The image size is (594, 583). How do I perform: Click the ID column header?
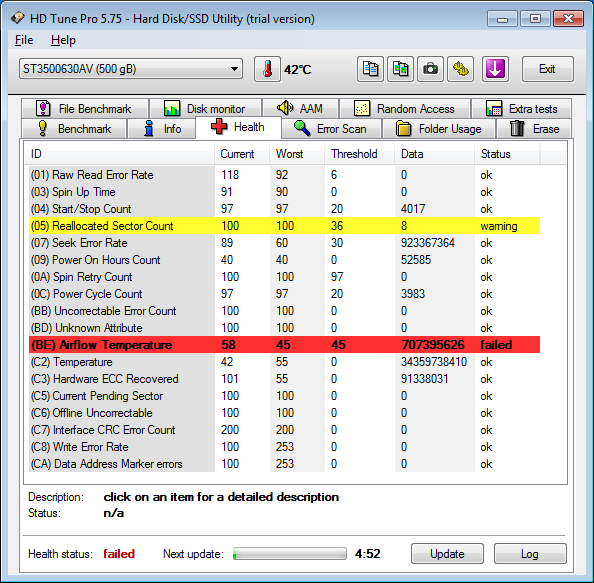click(121, 154)
